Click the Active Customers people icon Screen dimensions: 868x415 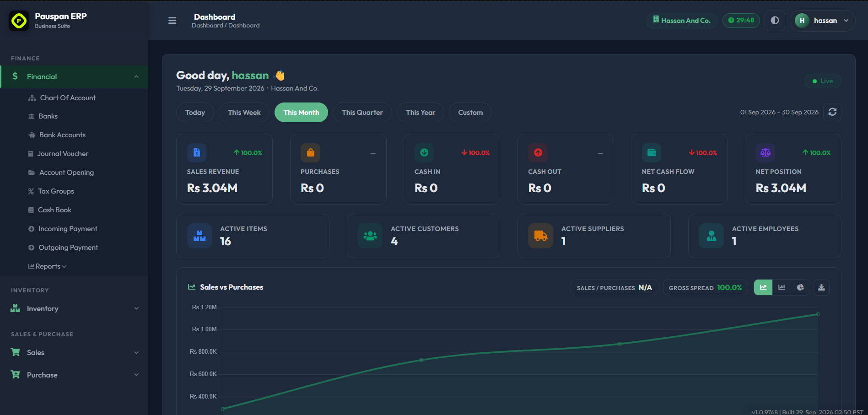[370, 236]
